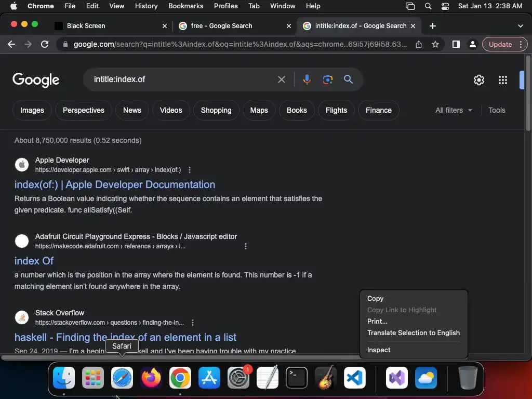Bookmark this page with the star
This screenshot has height=399, width=532.
[435, 44]
